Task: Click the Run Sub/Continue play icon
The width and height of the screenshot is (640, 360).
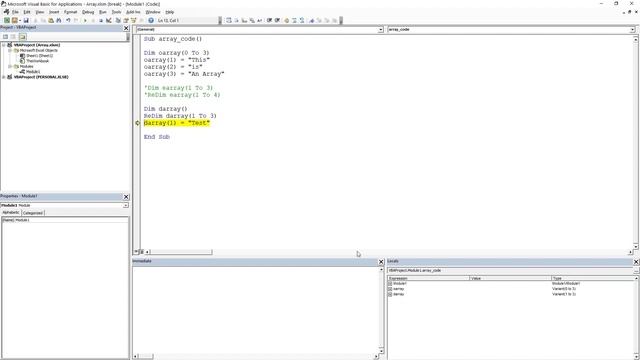Action: point(85,20)
